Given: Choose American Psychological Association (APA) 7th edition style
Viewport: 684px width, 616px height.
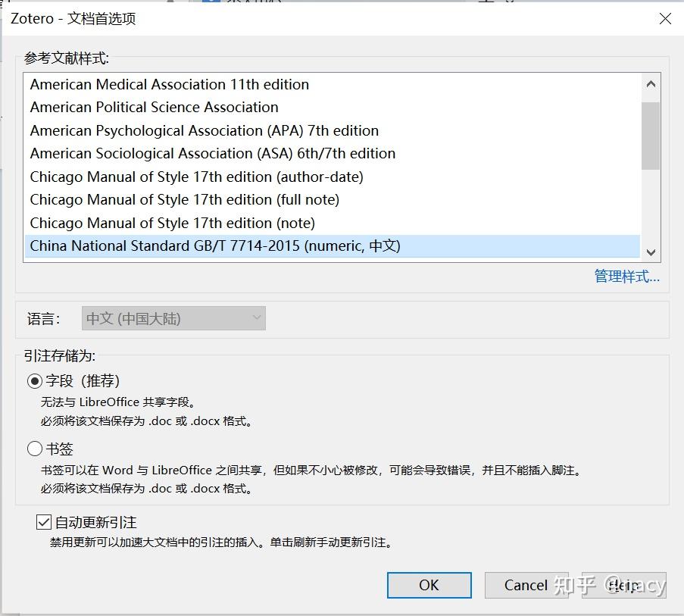Looking at the screenshot, I should coord(203,130).
